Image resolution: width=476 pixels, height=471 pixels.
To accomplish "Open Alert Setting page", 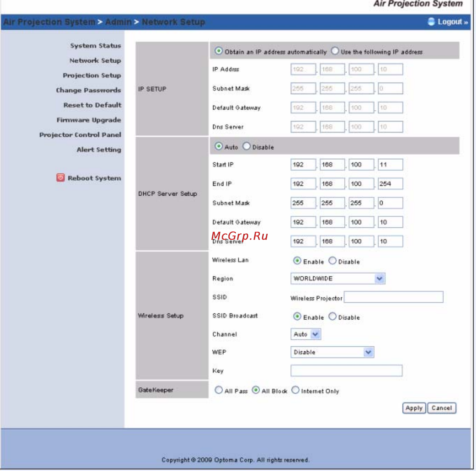I will [x=99, y=150].
